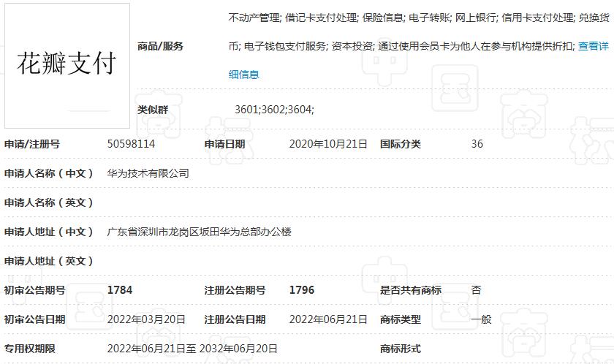Click the 类似群 label
Image resolution: width=614 pixels, height=364 pixels.
coord(153,110)
